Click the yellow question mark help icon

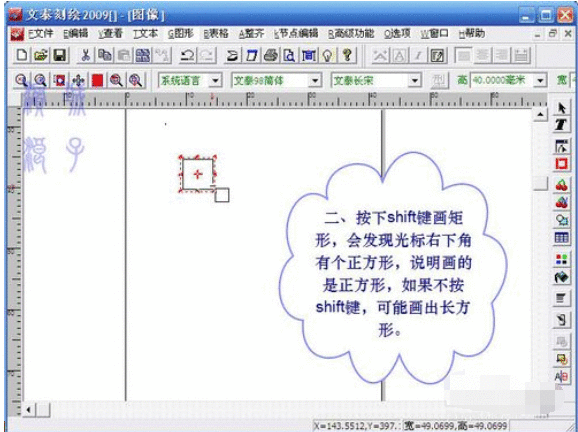tap(347, 55)
